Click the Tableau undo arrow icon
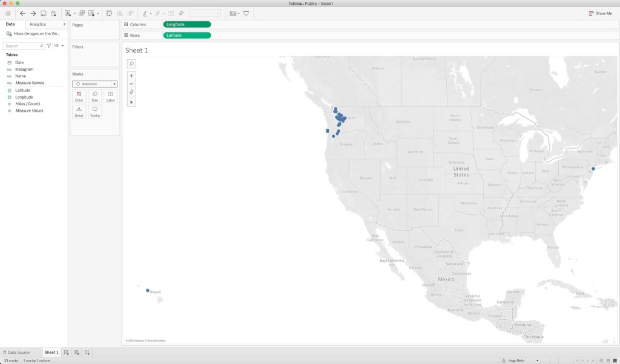The height and width of the screenshot is (364, 620). coord(22,13)
